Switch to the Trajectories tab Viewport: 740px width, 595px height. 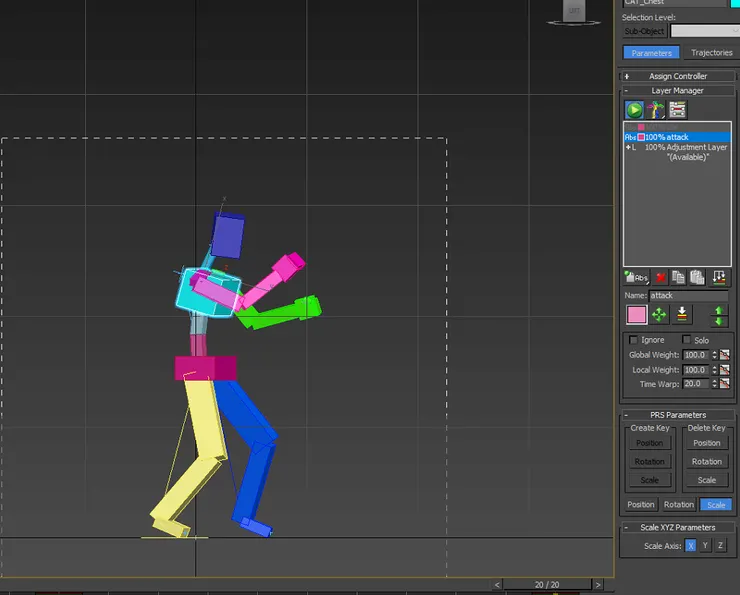(711, 53)
